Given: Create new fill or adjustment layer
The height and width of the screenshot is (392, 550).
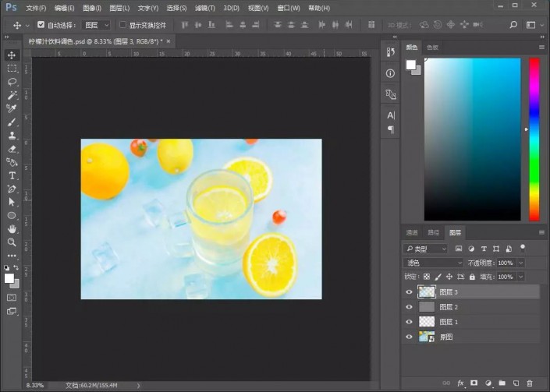Looking at the screenshot, I should [x=488, y=383].
